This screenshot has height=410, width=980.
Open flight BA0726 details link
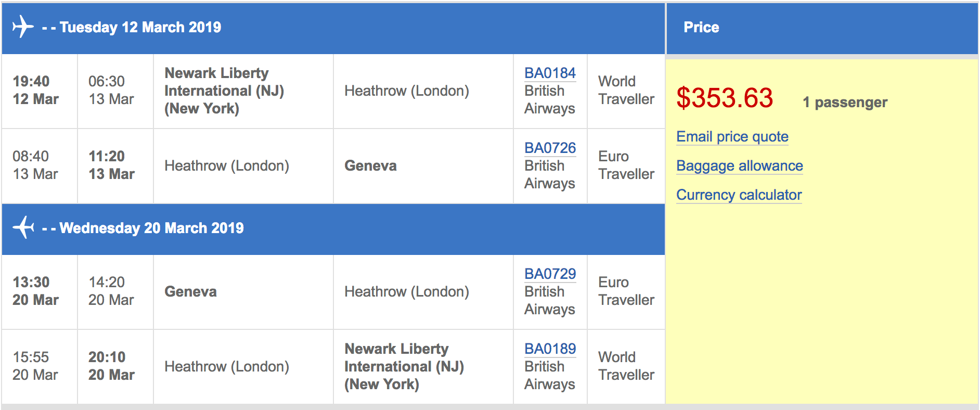(550, 148)
